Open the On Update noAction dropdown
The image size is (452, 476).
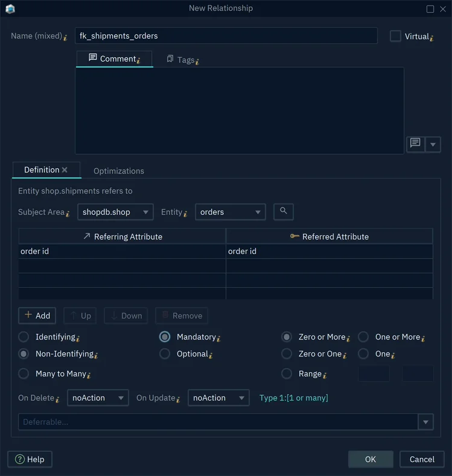click(x=218, y=398)
